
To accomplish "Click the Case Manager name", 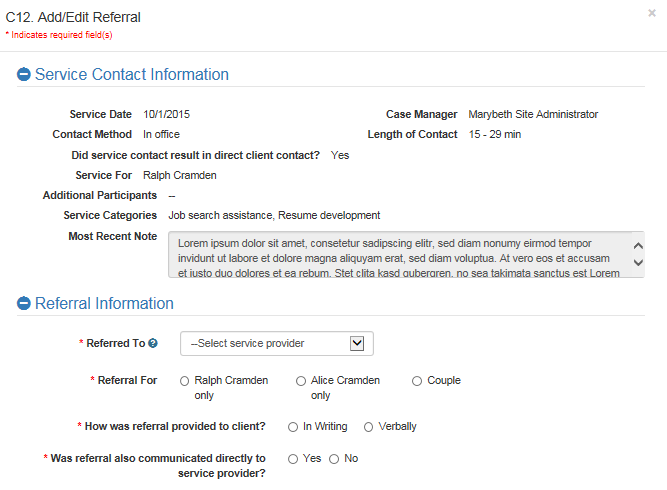I will click(x=533, y=114).
